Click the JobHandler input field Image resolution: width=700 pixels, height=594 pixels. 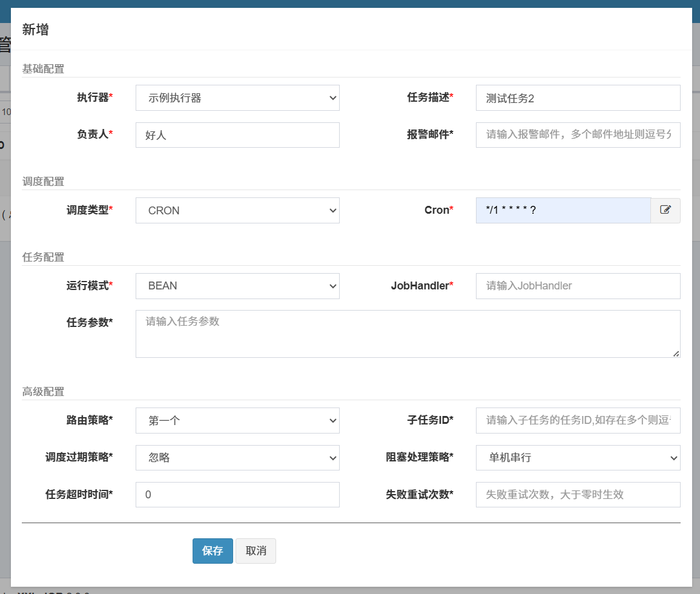(578, 286)
